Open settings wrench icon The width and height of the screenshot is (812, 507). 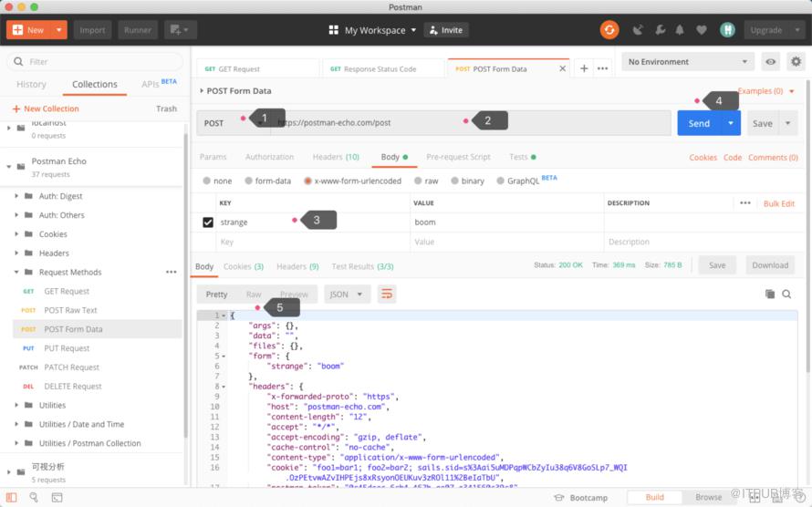click(660, 30)
